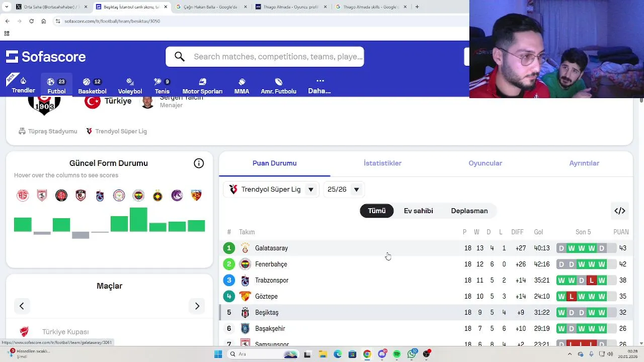This screenshot has height=362, width=644.
Task: Open the Voleybol section
Action: pos(130,85)
